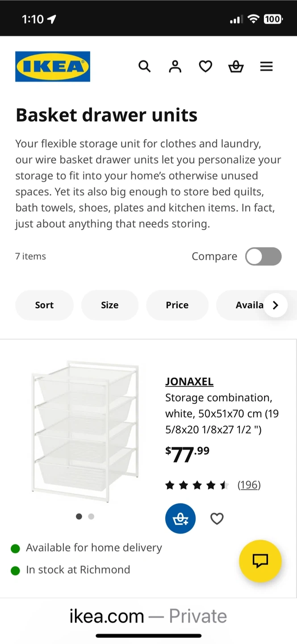Image resolution: width=297 pixels, height=644 pixels.
Task: Open the favorites heart in header
Action: click(205, 67)
